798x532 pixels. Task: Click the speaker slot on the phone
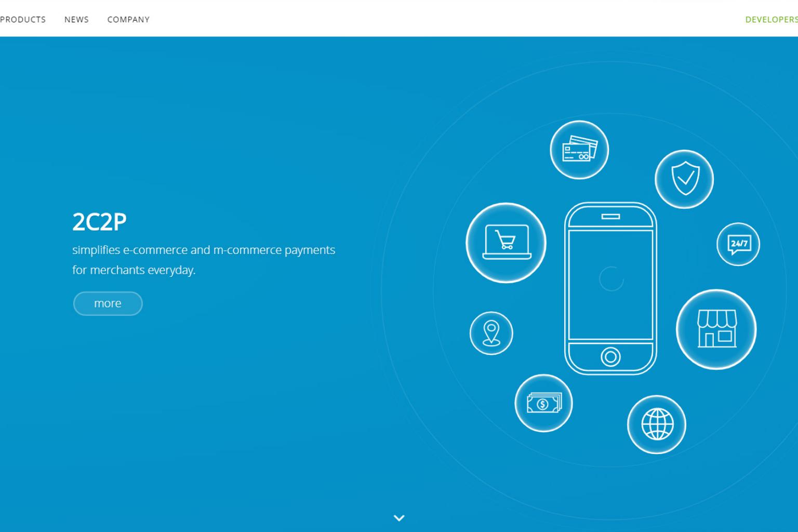click(x=610, y=217)
